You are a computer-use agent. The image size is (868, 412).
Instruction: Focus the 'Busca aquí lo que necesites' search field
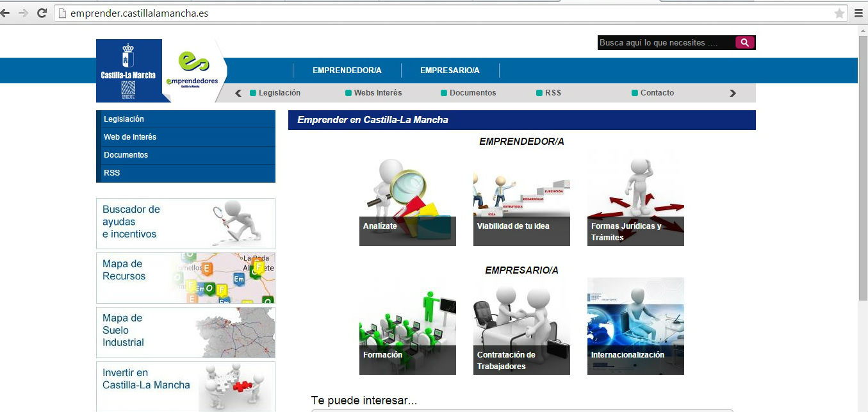(666, 43)
